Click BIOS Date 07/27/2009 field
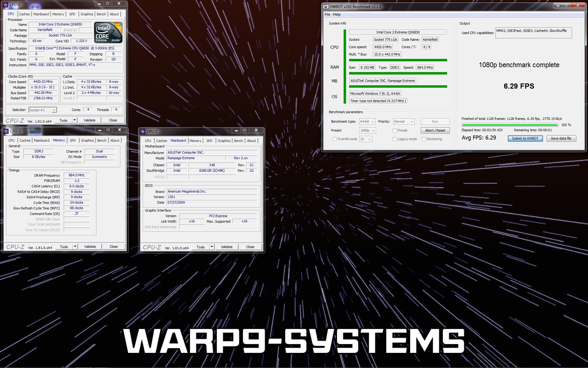Image resolution: width=588 pixels, height=368 pixels. tap(212, 202)
